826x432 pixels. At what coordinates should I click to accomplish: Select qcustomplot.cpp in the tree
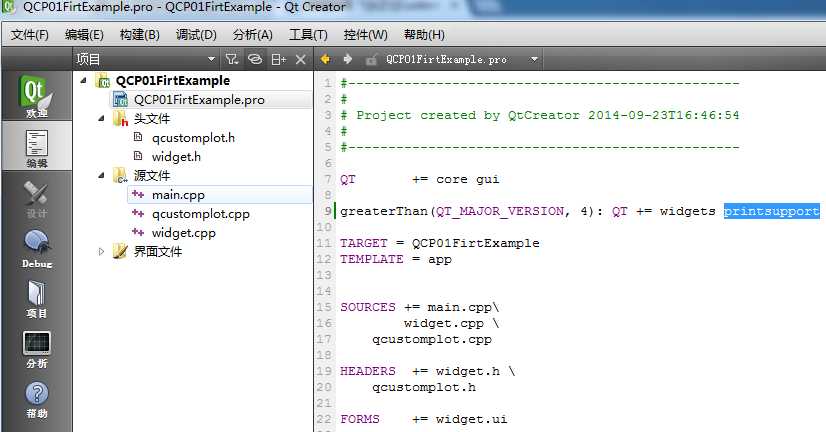pyautogui.click(x=201, y=214)
